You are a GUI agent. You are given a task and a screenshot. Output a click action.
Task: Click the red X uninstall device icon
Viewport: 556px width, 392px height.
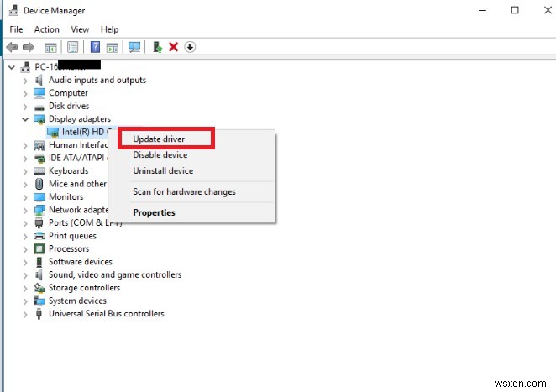[x=173, y=47]
